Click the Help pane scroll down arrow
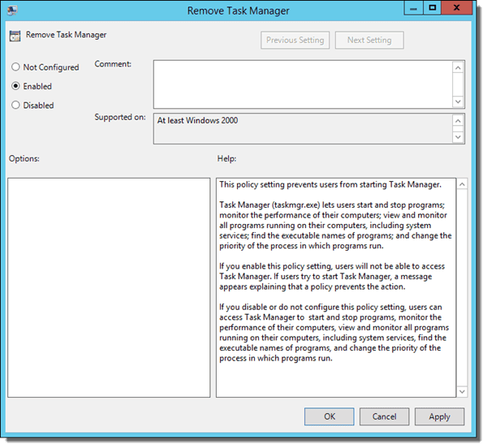487x448 pixels. click(462, 391)
